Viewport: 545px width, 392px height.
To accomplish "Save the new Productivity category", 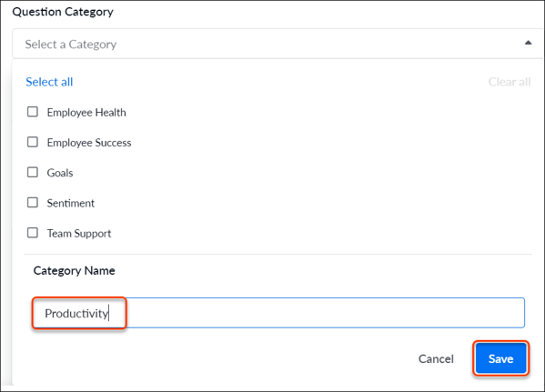I will 500,358.
